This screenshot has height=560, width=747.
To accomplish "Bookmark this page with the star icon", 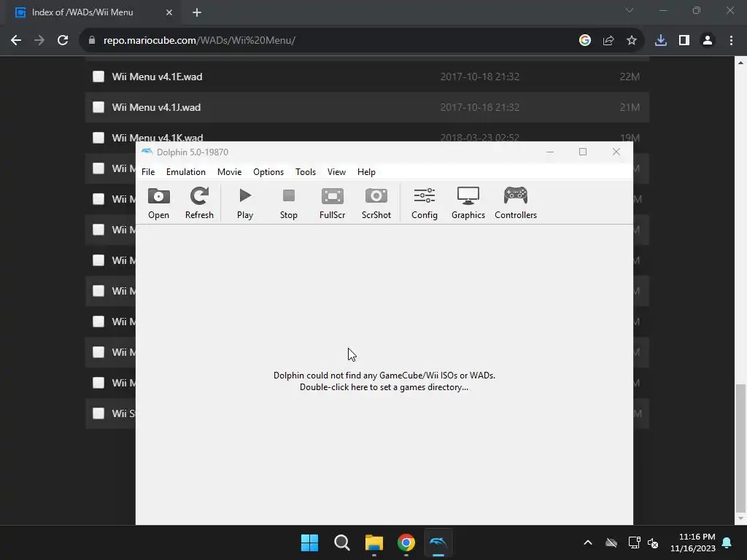I will coord(632,41).
